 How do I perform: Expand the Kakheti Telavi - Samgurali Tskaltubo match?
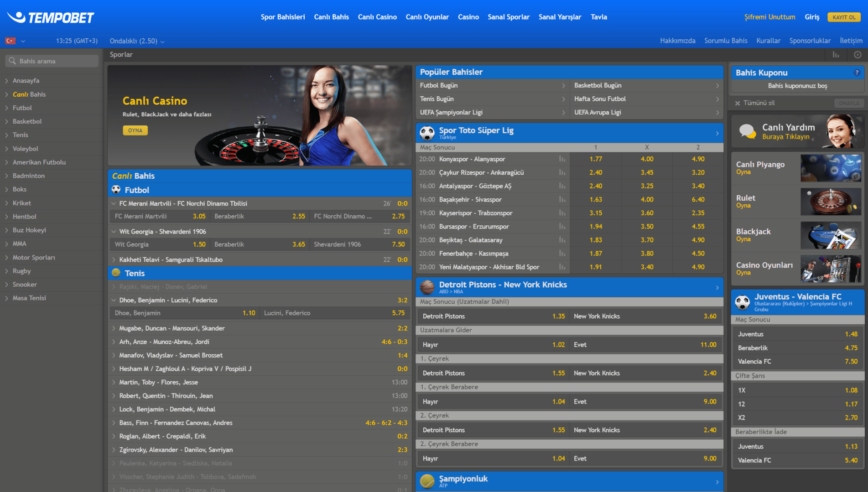(x=114, y=259)
